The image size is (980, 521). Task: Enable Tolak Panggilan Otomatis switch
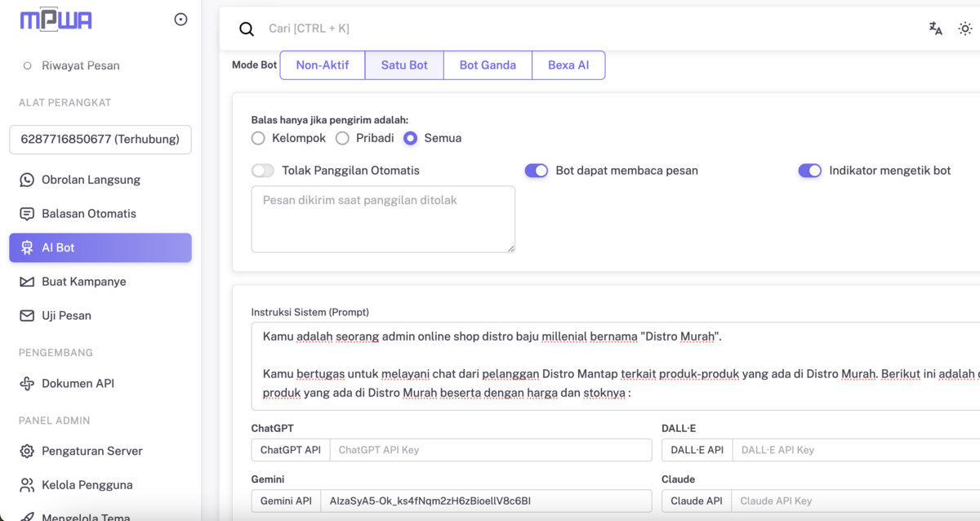pyautogui.click(x=263, y=171)
